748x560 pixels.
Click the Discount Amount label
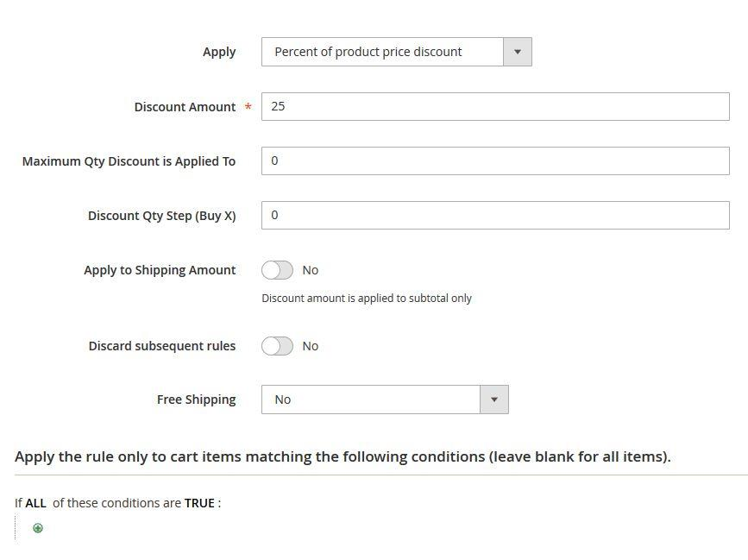coord(185,107)
